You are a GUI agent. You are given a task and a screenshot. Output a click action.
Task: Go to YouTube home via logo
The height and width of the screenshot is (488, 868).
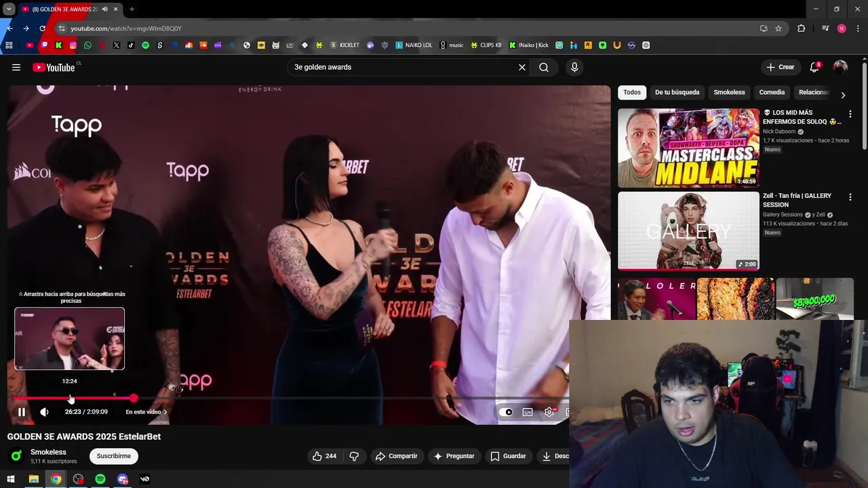(x=54, y=67)
